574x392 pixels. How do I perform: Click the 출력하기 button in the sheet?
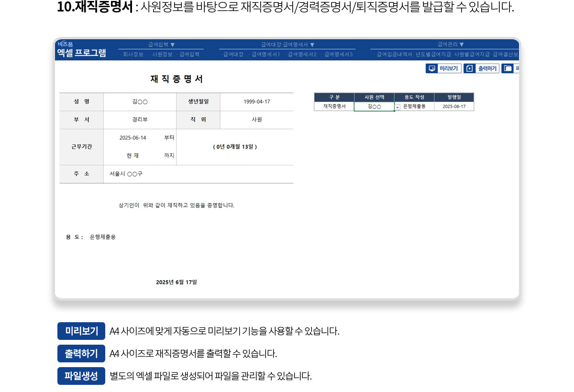pyautogui.click(x=481, y=68)
